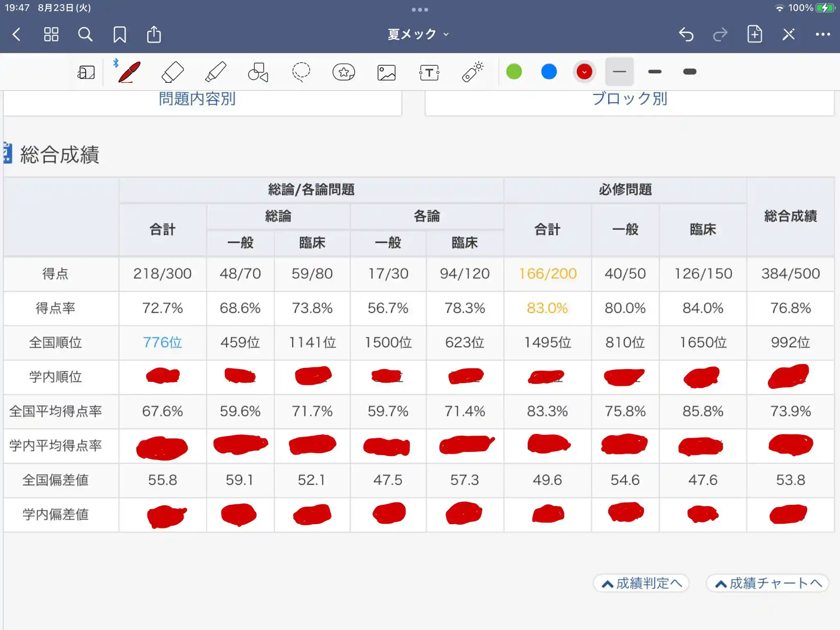Select the text box tool
The height and width of the screenshot is (630, 840).
(x=429, y=73)
